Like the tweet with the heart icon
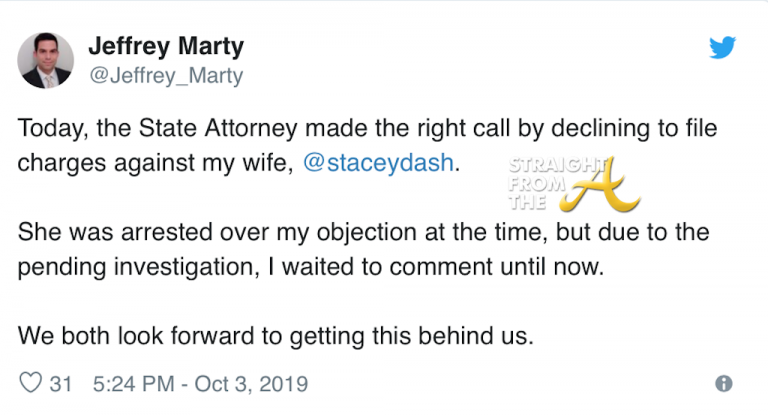Screen dimensions: 768x415 click(32, 383)
